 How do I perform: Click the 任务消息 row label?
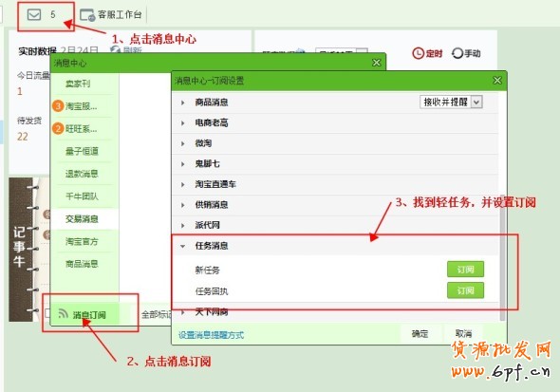pos(212,246)
